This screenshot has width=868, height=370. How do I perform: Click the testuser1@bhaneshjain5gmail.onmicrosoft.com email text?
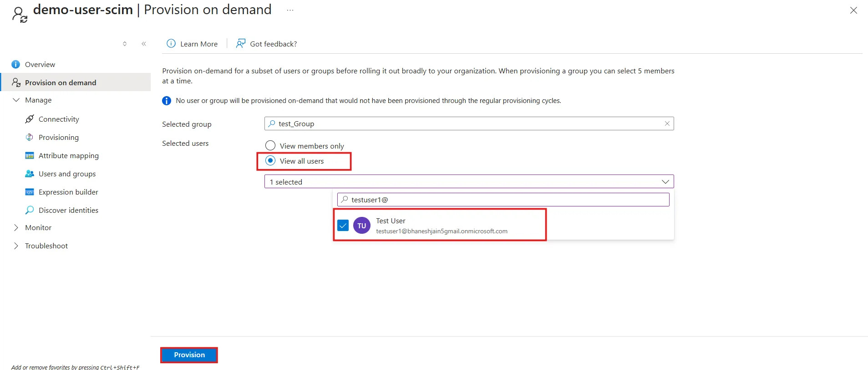tap(442, 231)
